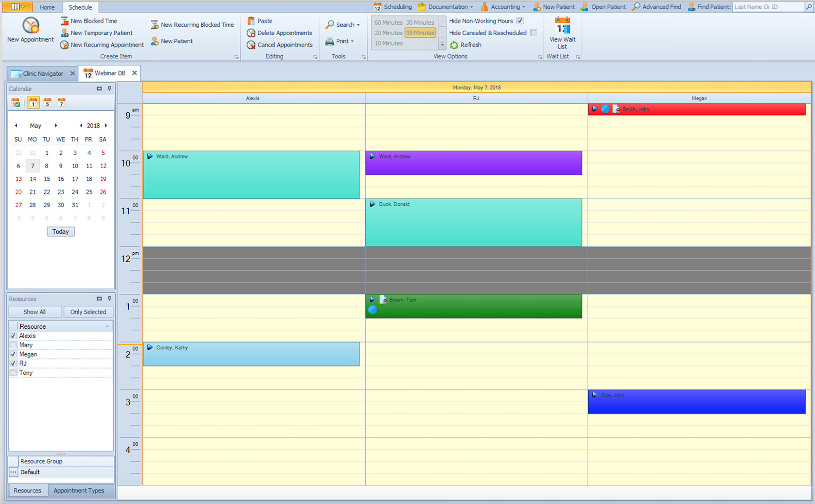Expand the Documentation menu
Image resolution: width=815 pixels, height=504 pixels.
(x=448, y=7)
